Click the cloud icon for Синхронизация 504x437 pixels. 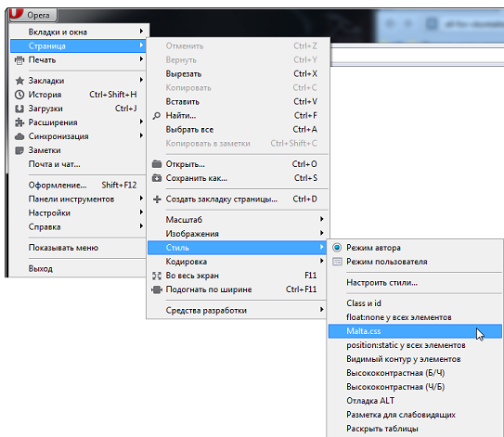(19, 136)
